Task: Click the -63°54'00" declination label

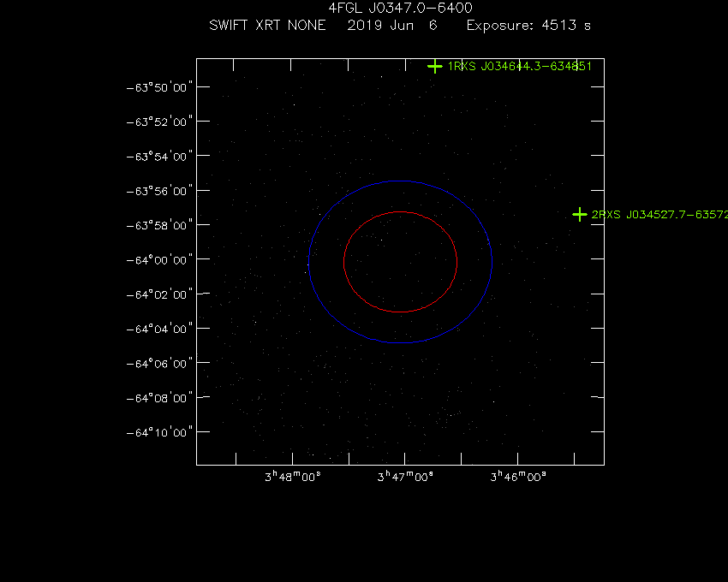Action: point(159,157)
